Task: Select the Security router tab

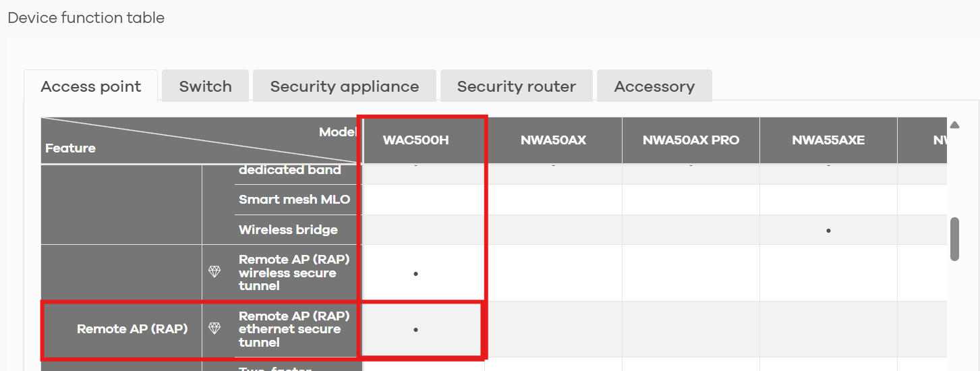Action: [x=517, y=86]
